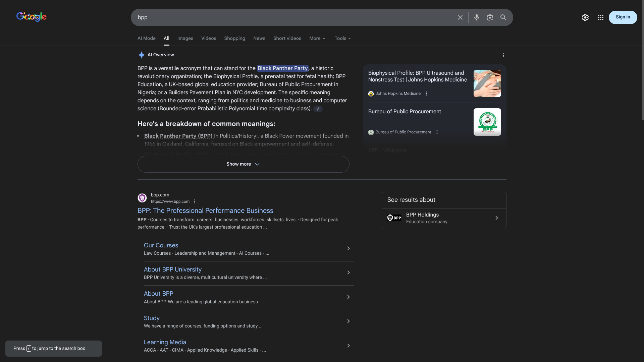Open Quick Settings gear icon

pos(585,17)
